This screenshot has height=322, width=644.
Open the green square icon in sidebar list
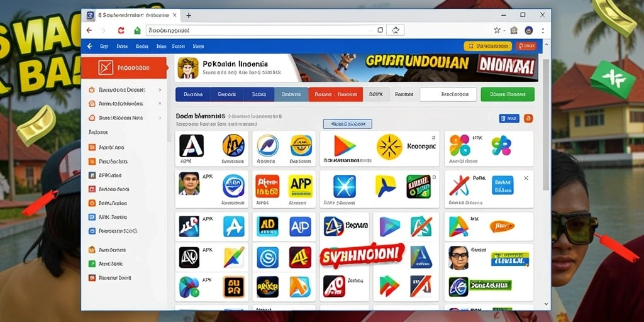pos(92,264)
